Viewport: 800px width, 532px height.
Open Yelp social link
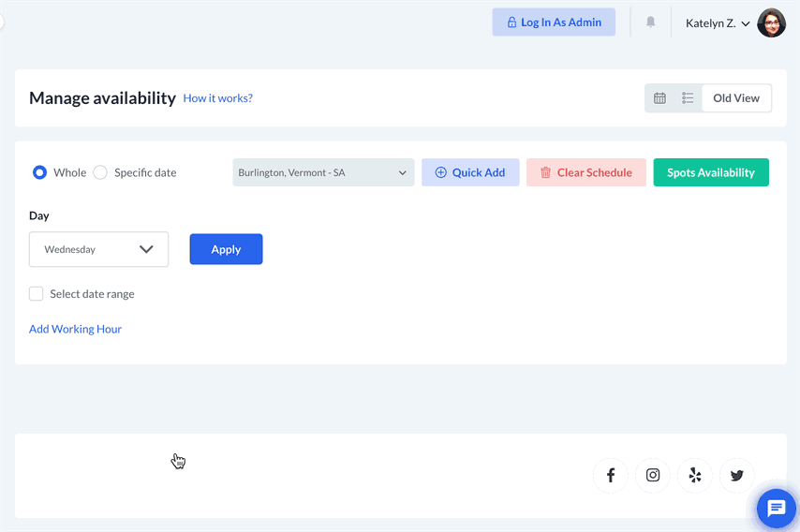pyautogui.click(x=695, y=476)
